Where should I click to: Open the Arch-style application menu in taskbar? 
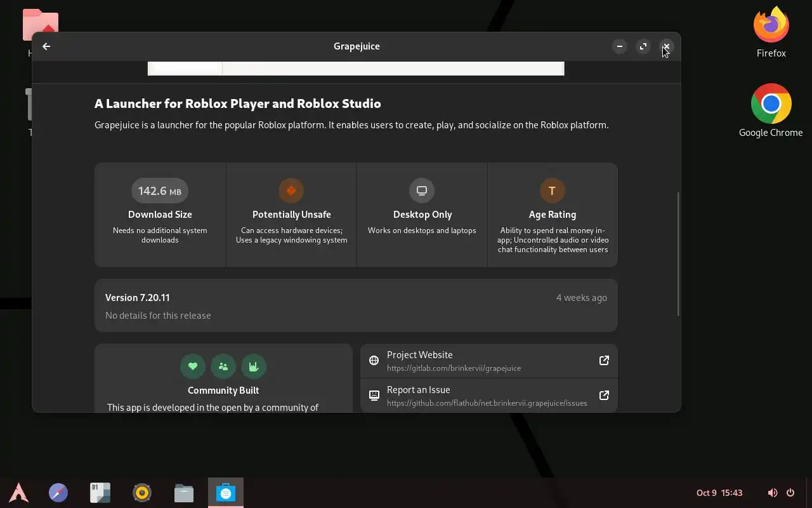18,493
